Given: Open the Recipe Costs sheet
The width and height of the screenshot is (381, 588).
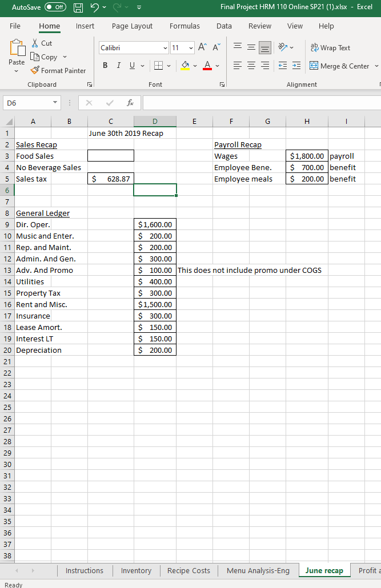Looking at the screenshot, I should click(189, 570).
